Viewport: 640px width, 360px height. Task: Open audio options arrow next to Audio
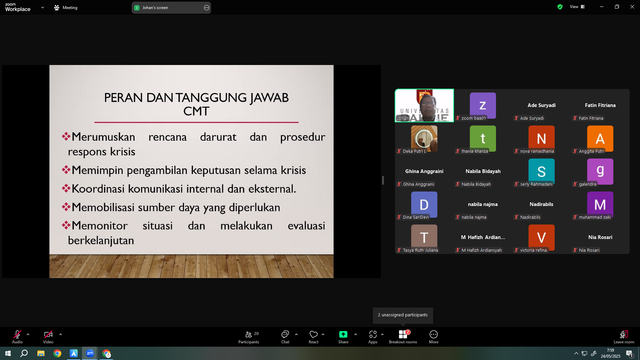pyautogui.click(x=28, y=334)
